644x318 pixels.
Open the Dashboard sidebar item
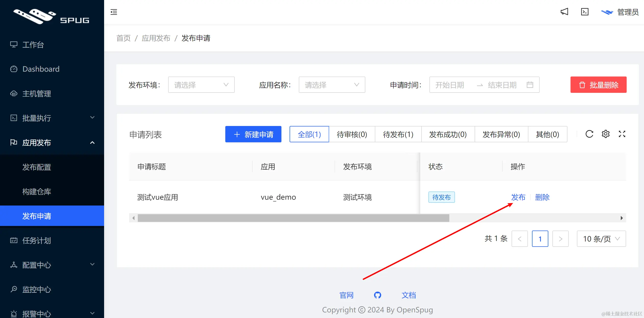tap(41, 69)
